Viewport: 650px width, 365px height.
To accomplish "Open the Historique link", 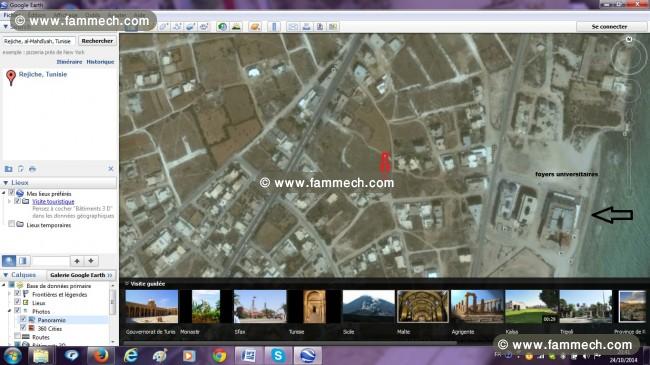I will 100,61.
